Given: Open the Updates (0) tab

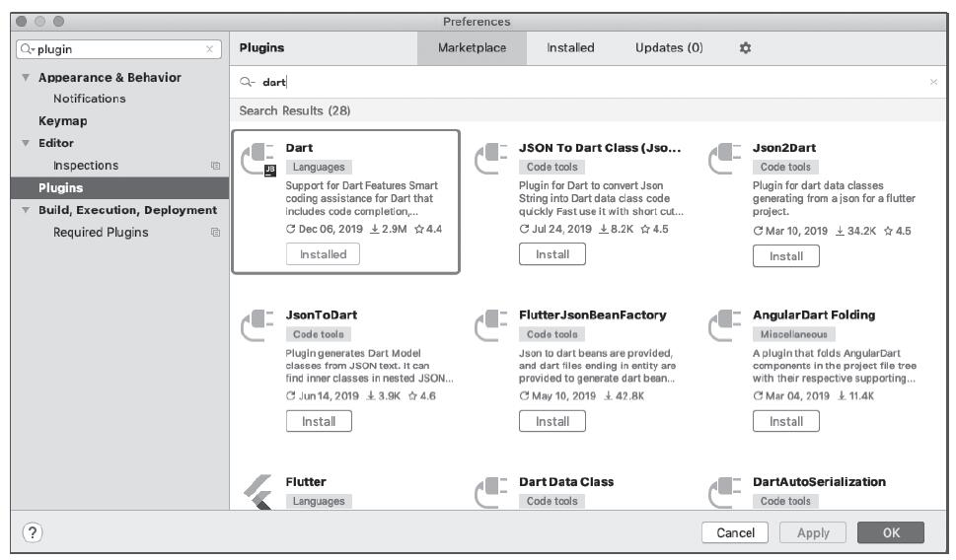Looking at the screenshot, I should [669, 46].
